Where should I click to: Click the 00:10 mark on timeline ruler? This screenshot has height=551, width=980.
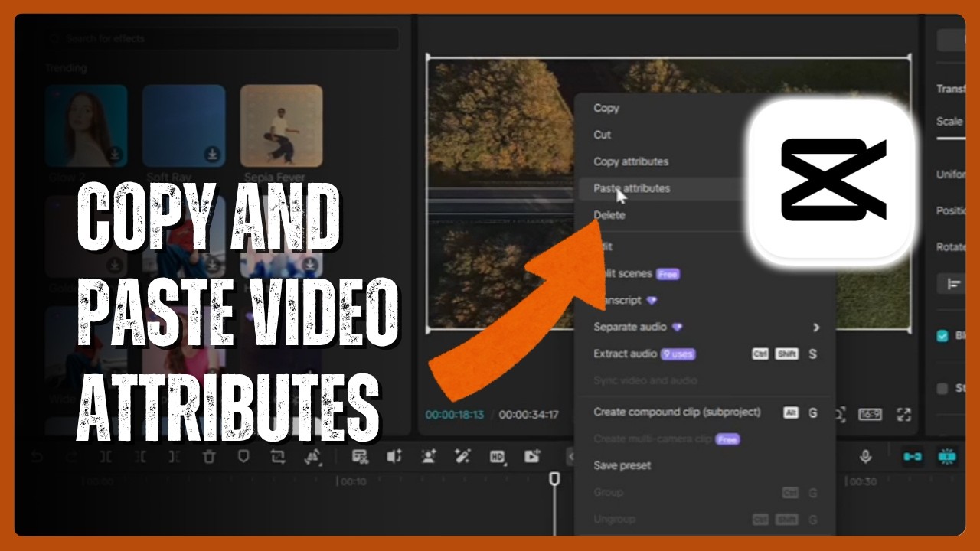(353, 482)
